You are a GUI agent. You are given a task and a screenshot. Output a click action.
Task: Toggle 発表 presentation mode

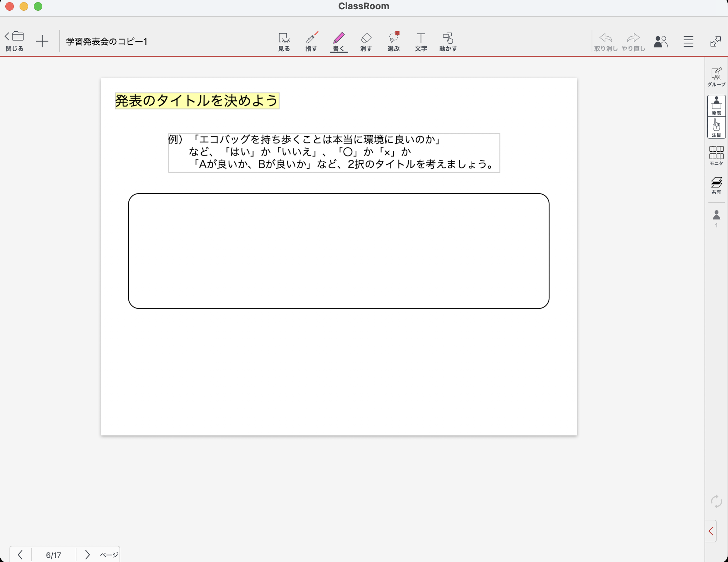click(716, 106)
